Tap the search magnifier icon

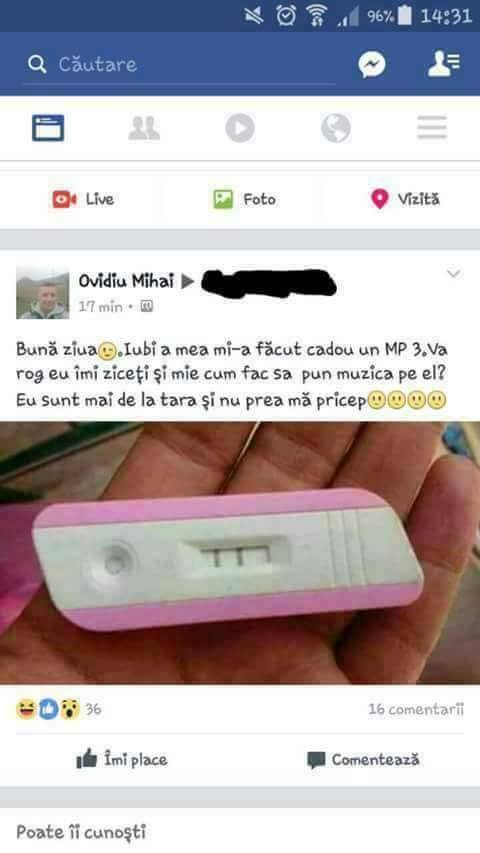click(37, 65)
